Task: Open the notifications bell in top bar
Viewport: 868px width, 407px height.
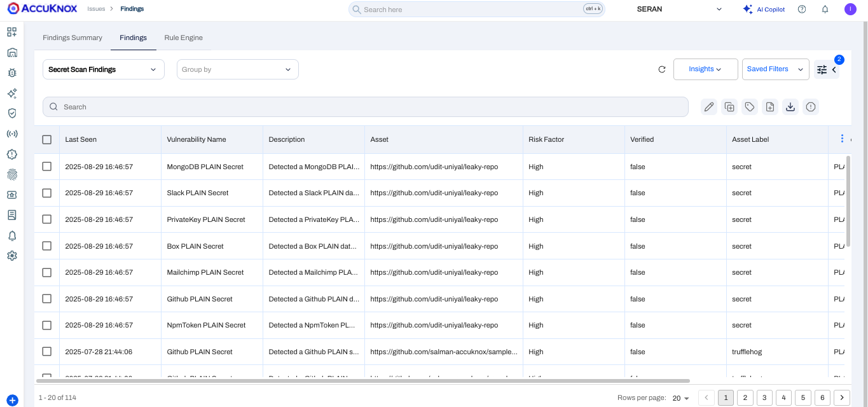Action: point(825,10)
